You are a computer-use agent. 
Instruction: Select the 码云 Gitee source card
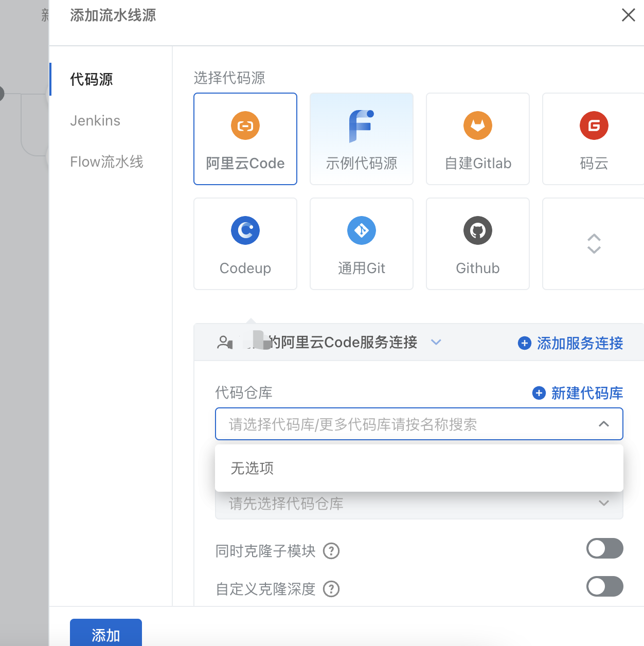tap(594, 139)
